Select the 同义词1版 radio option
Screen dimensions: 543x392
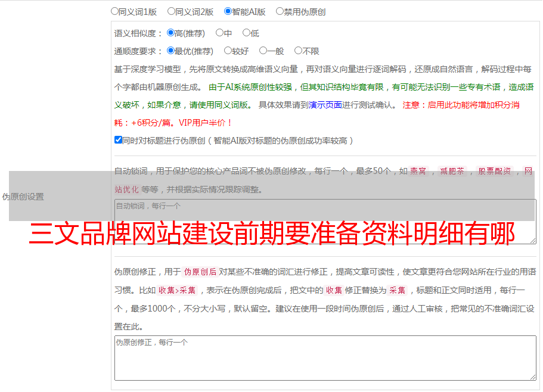[x=114, y=11]
